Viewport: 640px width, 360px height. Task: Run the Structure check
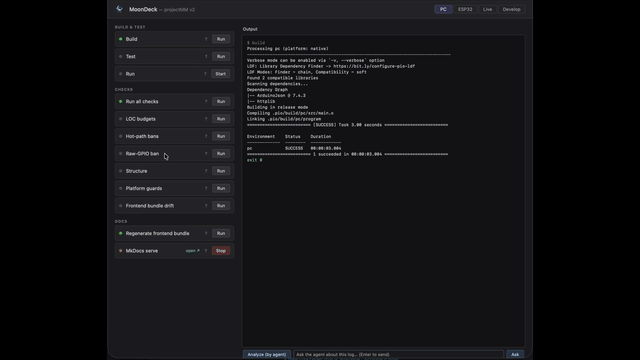(x=221, y=171)
